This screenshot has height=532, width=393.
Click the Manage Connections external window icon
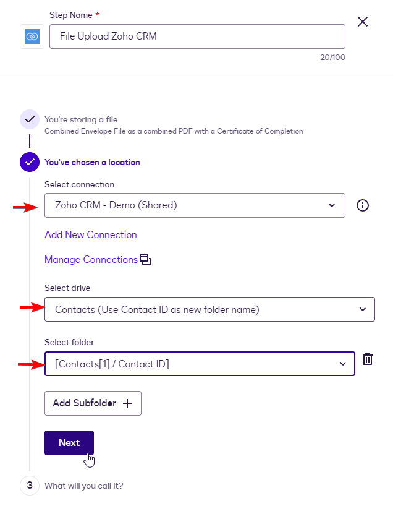(x=145, y=260)
